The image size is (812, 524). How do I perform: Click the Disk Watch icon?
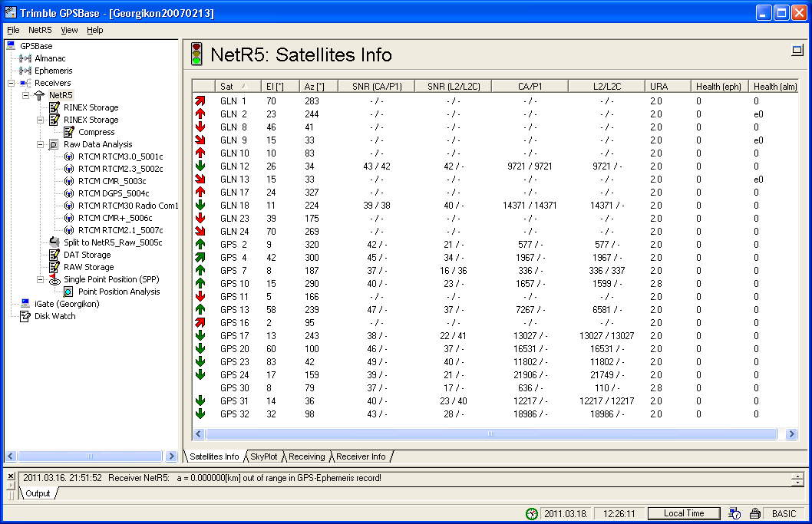[25, 316]
